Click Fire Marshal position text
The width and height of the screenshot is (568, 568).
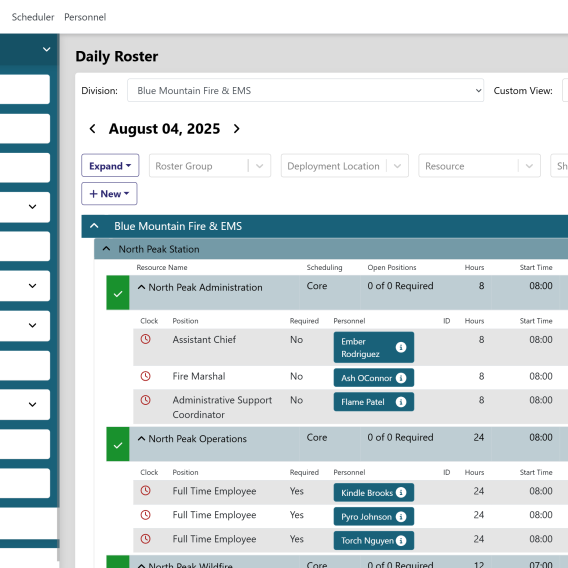tap(199, 376)
